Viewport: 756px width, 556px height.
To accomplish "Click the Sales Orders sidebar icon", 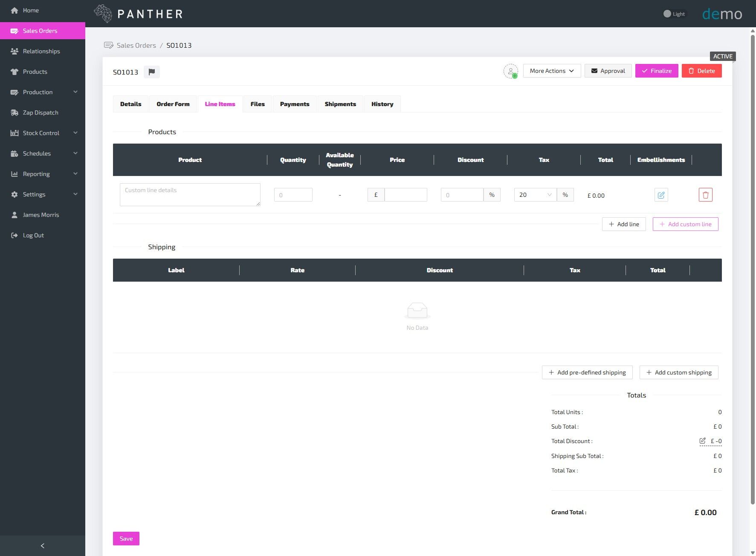I will 14,31.
